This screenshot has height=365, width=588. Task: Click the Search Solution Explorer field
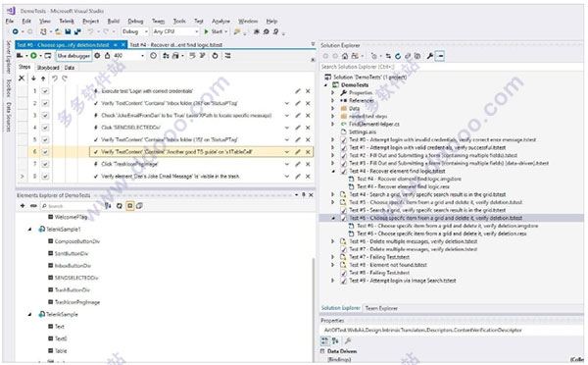point(450,67)
